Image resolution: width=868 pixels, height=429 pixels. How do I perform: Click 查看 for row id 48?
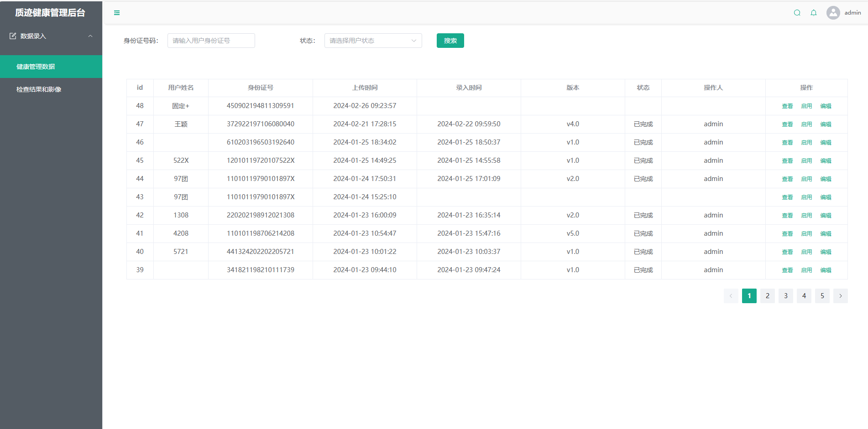(x=787, y=106)
